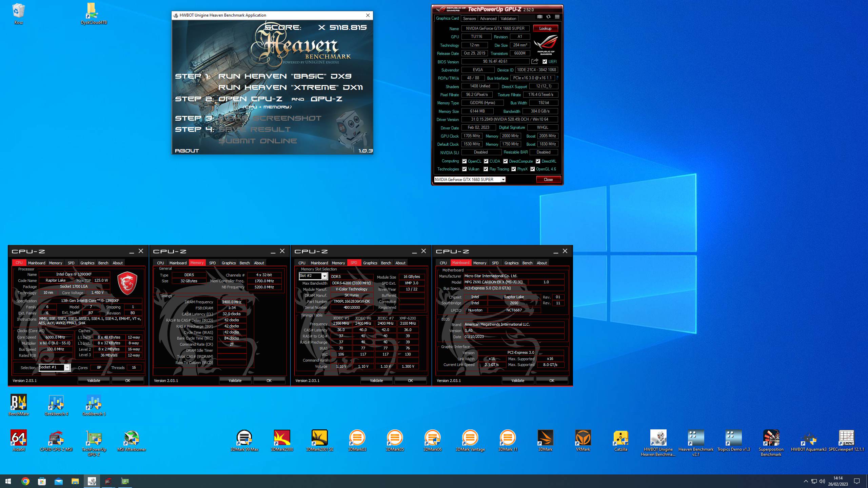The width and height of the screenshot is (868, 488).
Task: Toggle the OpenCL checkbox in GPU-Z
Action: point(464,161)
